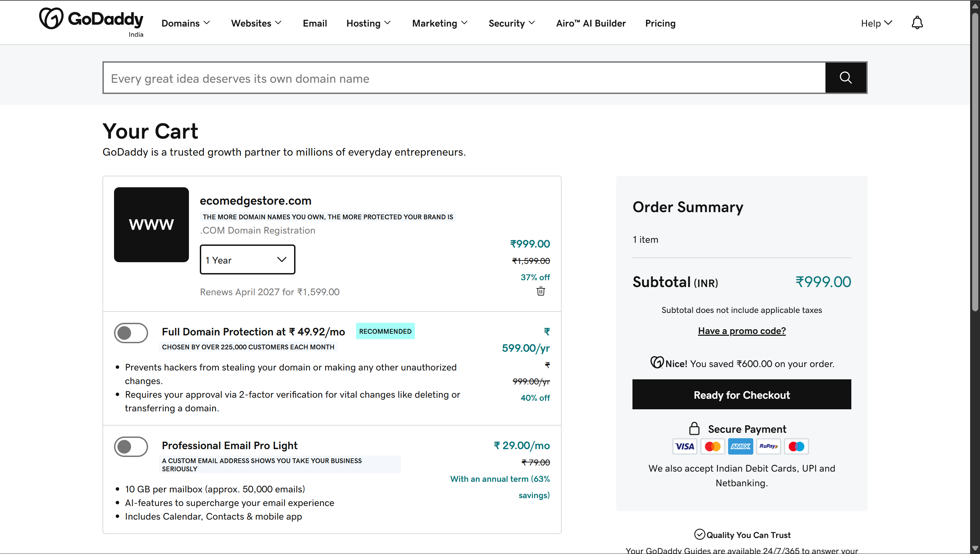Expand the Help dropdown
This screenshot has height=554, width=980.
[877, 23]
